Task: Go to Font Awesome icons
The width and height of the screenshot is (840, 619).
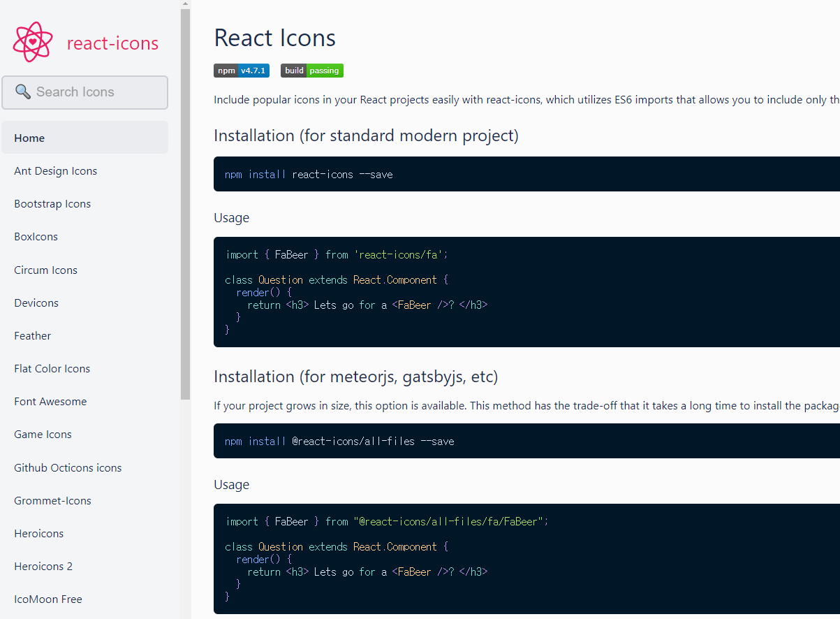Action: click(50, 402)
